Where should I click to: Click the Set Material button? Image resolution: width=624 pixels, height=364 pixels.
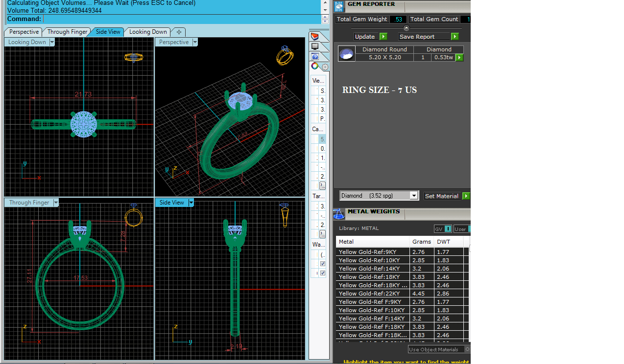point(441,196)
